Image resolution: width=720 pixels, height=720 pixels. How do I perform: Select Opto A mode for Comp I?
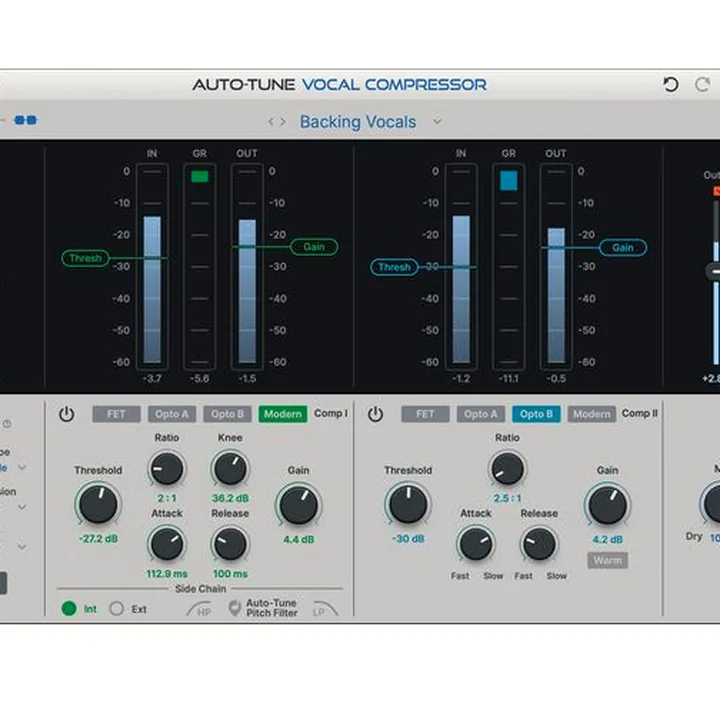[172, 414]
